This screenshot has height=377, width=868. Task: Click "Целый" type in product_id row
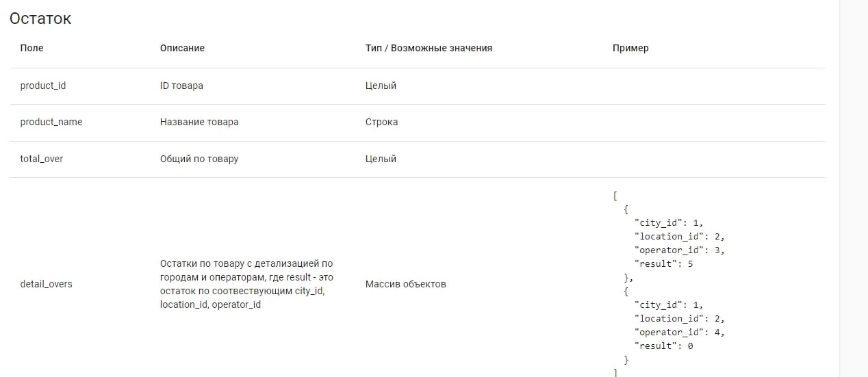click(381, 86)
